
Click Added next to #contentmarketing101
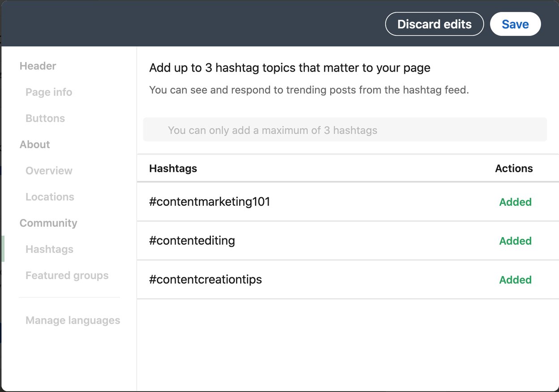(515, 202)
